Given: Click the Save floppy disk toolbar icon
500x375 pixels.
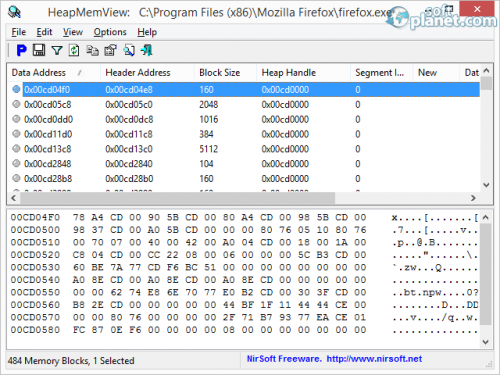Looking at the screenshot, I should [x=39, y=50].
